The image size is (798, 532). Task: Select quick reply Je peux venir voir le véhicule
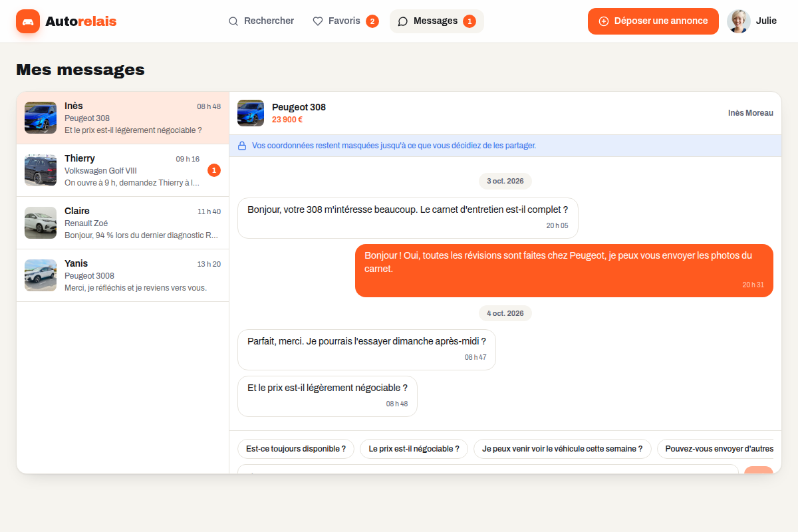coord(563,449)
